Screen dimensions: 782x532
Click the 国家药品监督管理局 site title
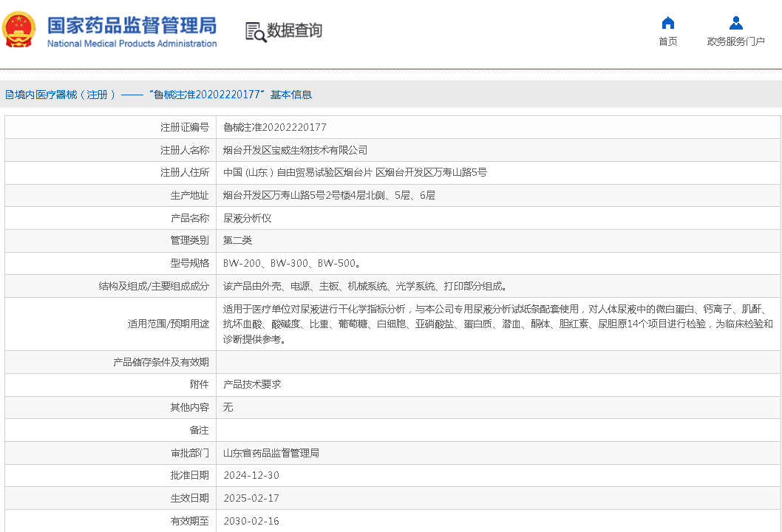[x=132, y=24]
